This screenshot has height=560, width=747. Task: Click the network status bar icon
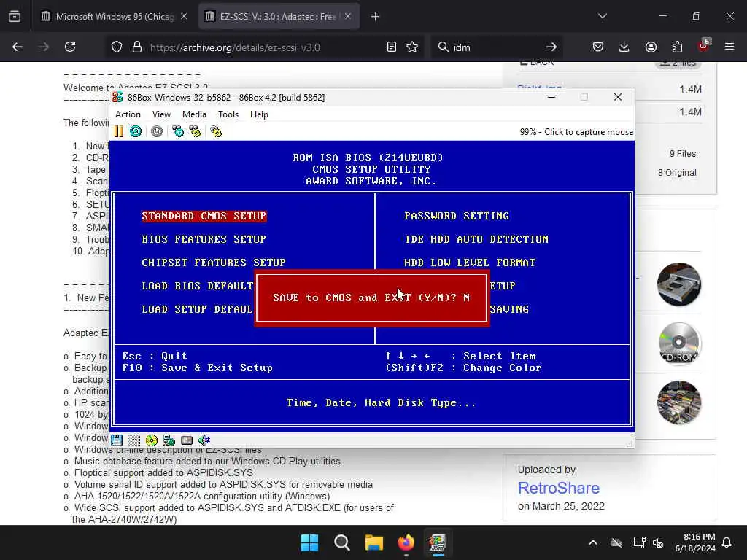pyautogui.click(x=169, y=440)
